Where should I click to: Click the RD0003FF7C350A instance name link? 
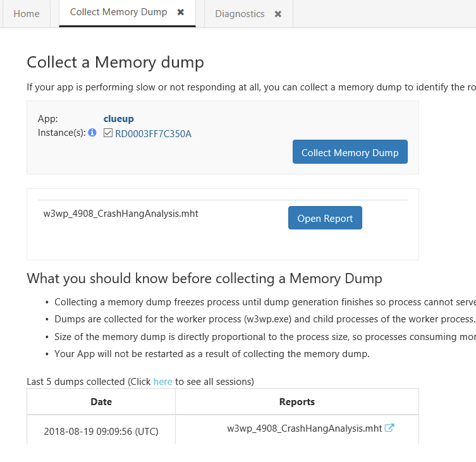click(154, 134)
